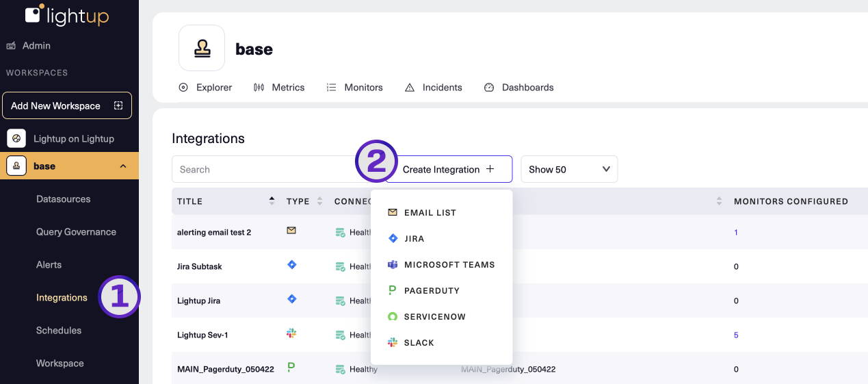Click email type icon in alerting email test 2 row
Screen dimensions: 868x384
click(x=291, y=231)
